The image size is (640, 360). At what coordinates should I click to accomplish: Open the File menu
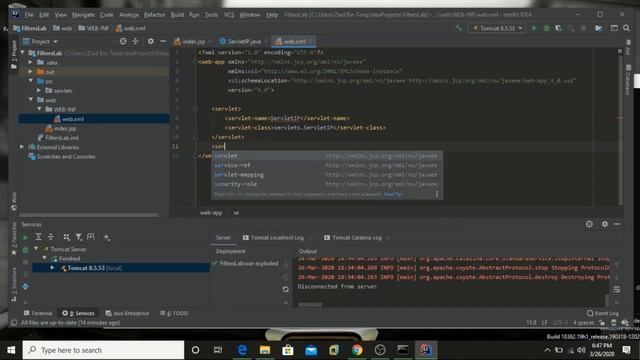coord(29,15)
